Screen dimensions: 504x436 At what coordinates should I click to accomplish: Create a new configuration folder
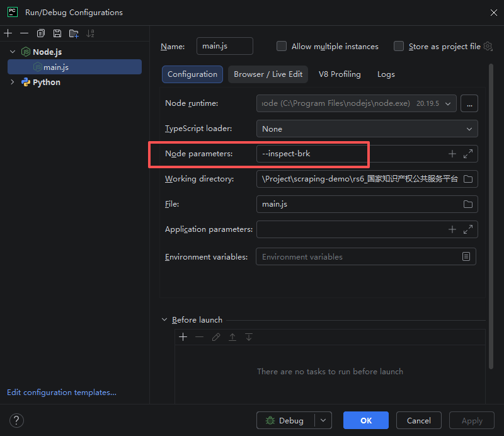click(x=74, y=33)
